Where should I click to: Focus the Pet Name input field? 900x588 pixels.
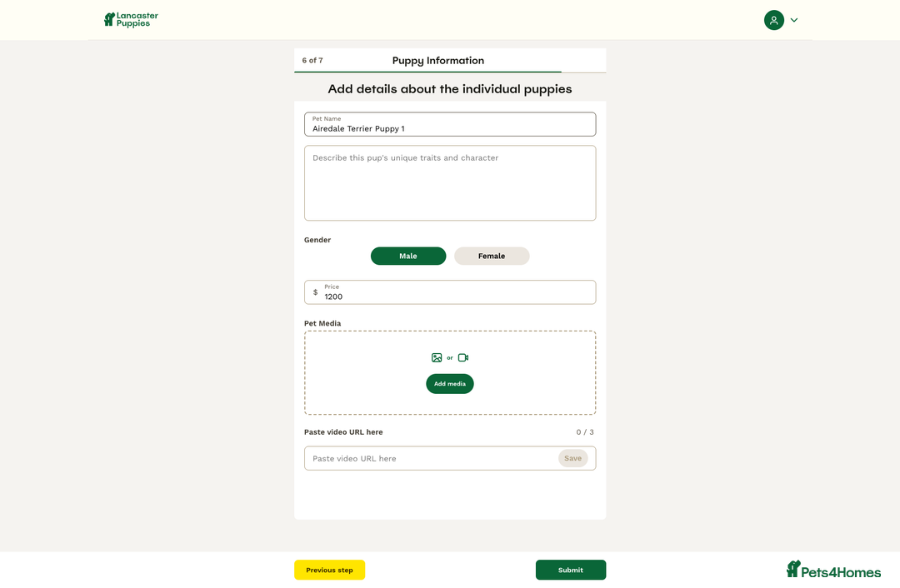click(450, 128)
